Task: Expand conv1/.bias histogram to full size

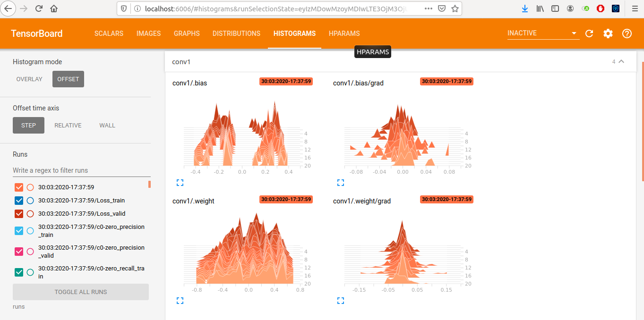Action: [180, 182]
